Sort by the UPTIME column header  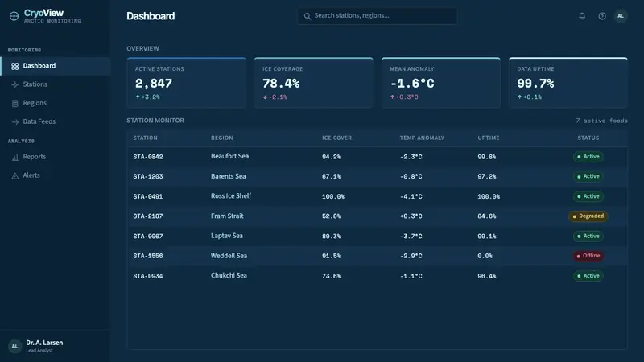click(x=489, y=138)
